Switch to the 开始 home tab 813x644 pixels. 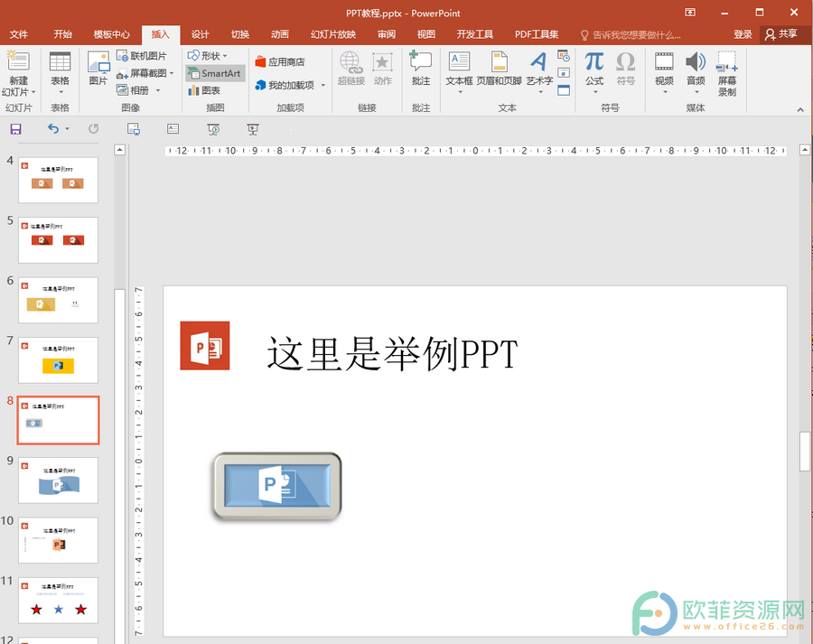pyautogui.click(x=62, y=34)
